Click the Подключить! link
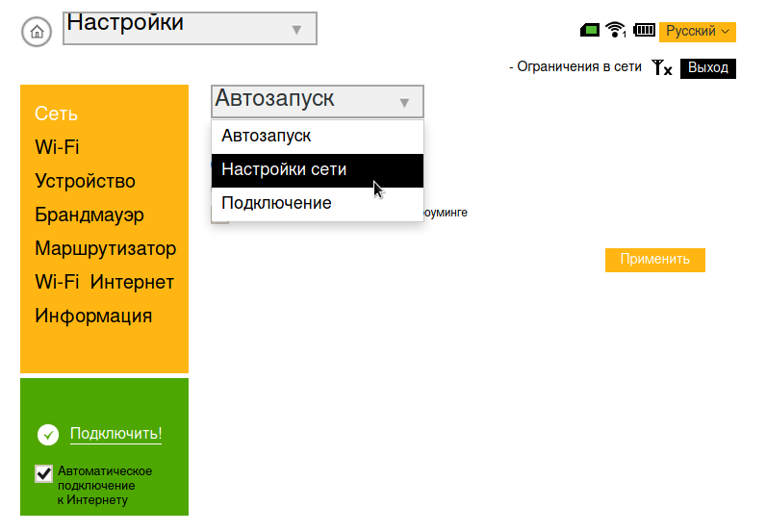The image size is (766, 532). point(115,434)
